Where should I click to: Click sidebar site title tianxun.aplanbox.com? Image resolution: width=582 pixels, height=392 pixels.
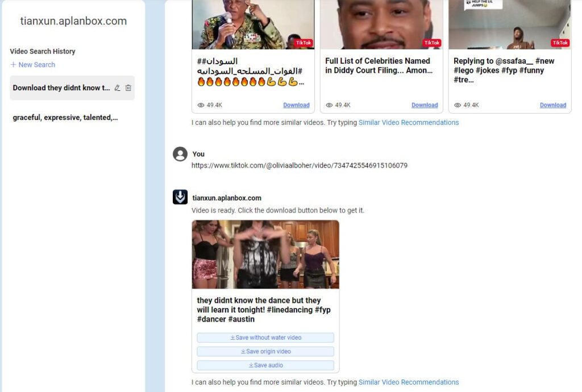click(x=73, y=21)
